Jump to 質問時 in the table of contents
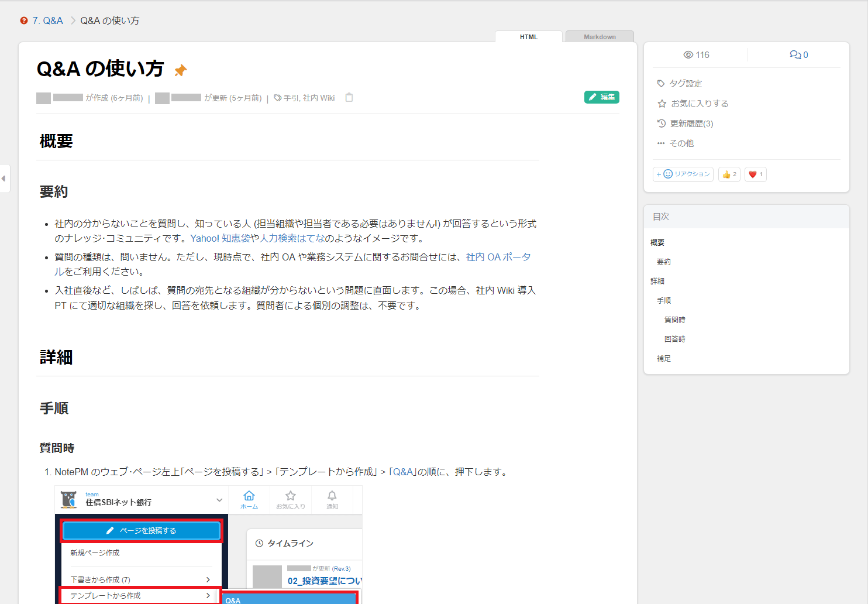The width and height of the screenshot is (868, 604). (x=675, y=320)
